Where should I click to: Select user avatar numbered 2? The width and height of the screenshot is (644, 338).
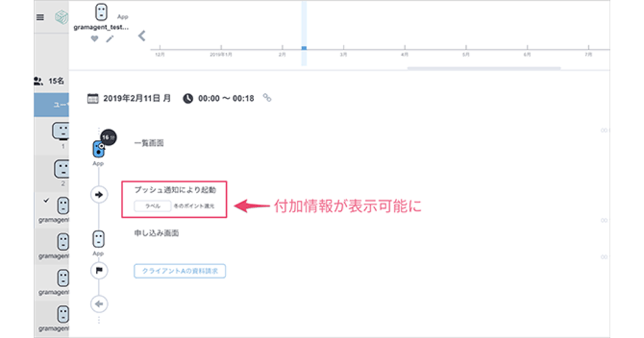point(62,169)
